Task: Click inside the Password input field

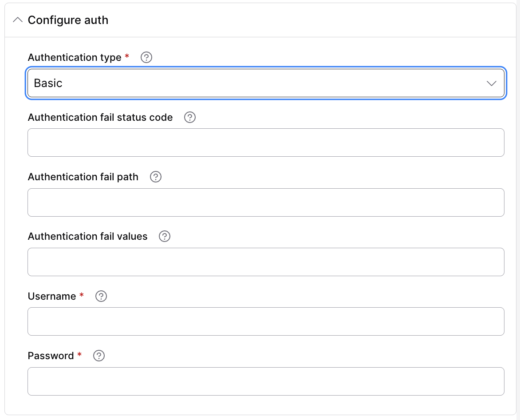Action: [266, 381]
